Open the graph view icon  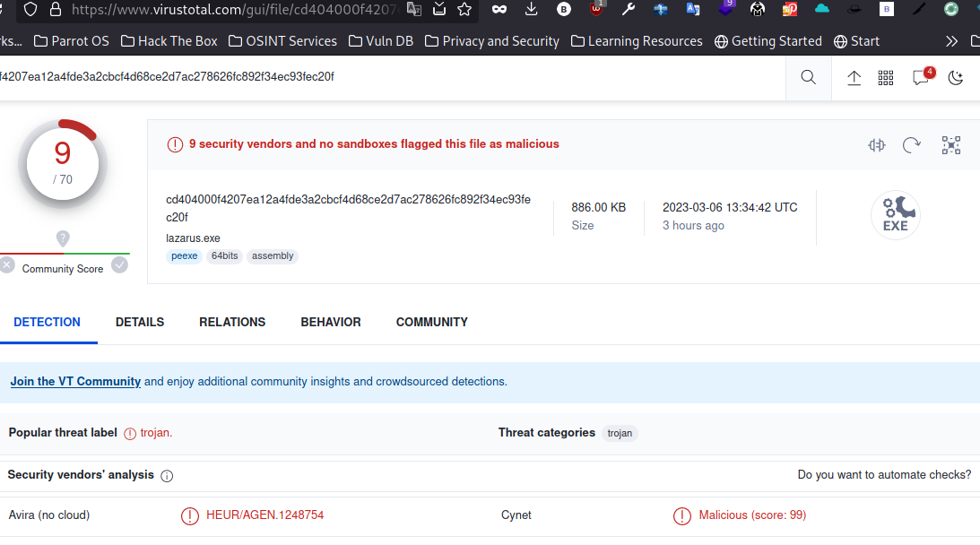coord(951,145)
